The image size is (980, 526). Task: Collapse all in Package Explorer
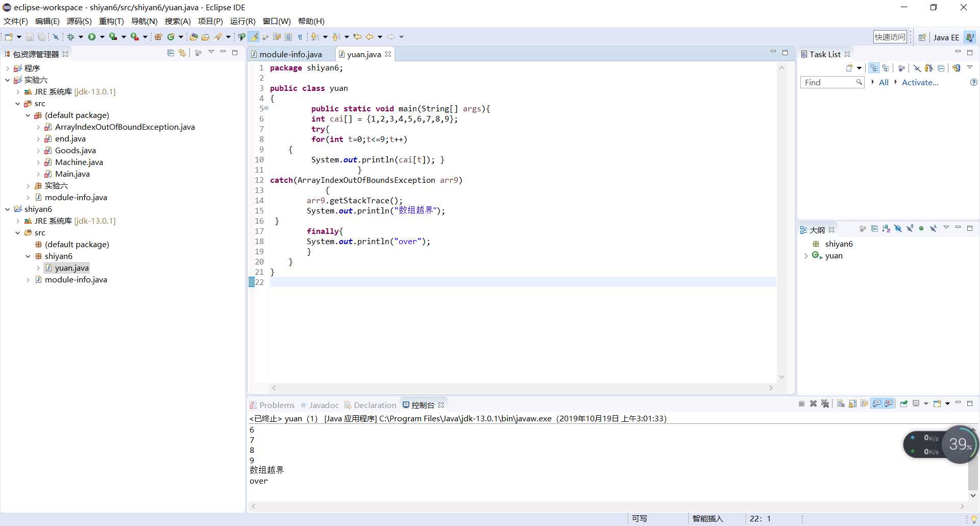click(170, 53)
